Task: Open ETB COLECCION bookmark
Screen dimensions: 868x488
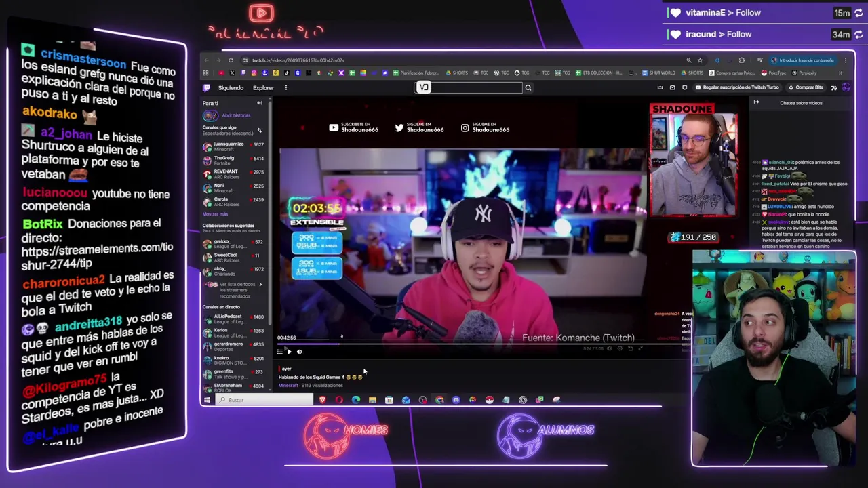Action: click(599, 73)
